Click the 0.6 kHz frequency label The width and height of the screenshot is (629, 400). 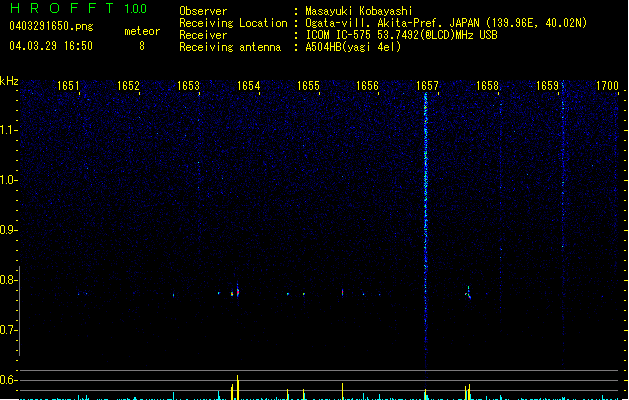[x=8, y=380]
